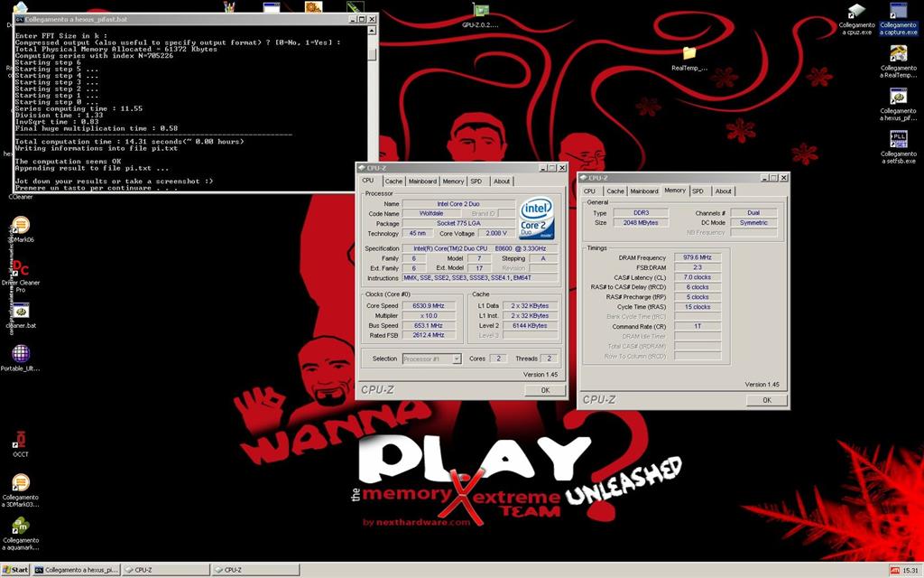Click the Channels # Dual field

(753, 213)
